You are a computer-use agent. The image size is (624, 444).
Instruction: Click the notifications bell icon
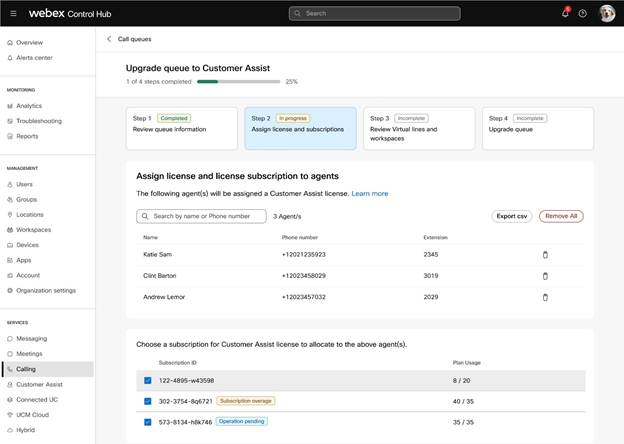tap(565, 13)
